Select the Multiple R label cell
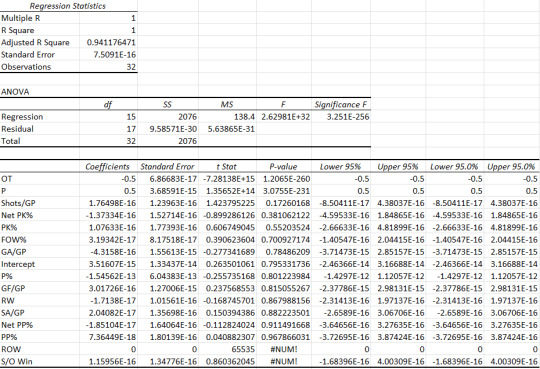 [x=40, y=18]
